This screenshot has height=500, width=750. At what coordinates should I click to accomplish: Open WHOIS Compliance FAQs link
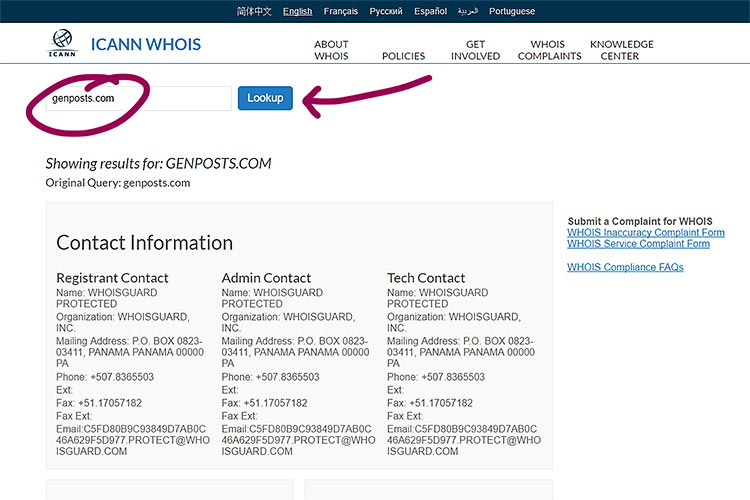pos(625,267)
